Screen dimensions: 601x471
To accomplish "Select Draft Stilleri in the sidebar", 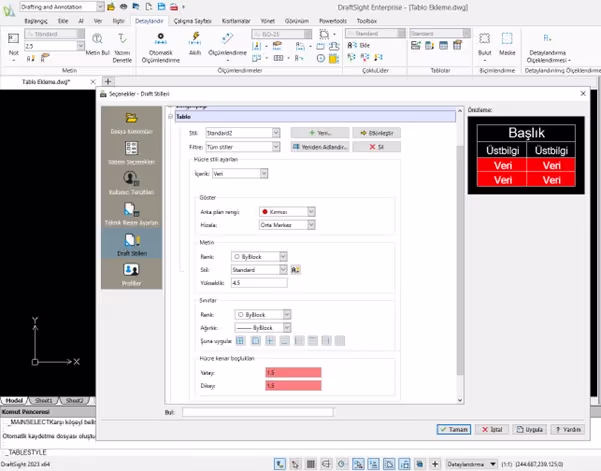I will coord(131,244).
